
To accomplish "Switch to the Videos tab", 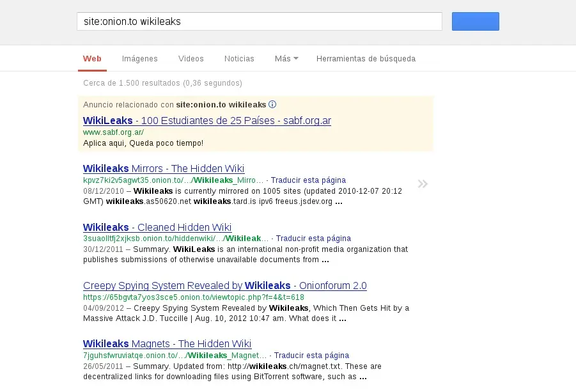I will [191, 59].
